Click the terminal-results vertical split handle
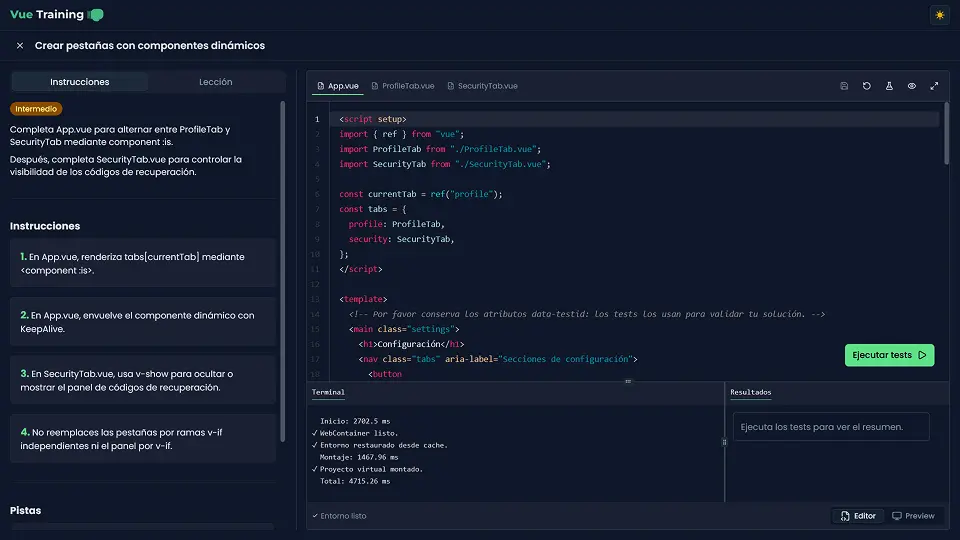This screenshot has width=960, height=540. [724, 442]
